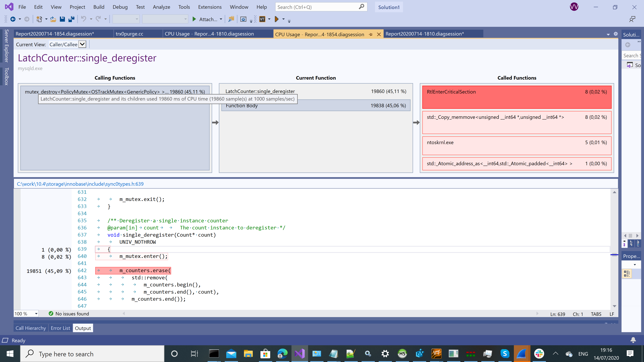
Task: Toggle pin on the active CPU Usage tab
Action: (x=370, y=35)
